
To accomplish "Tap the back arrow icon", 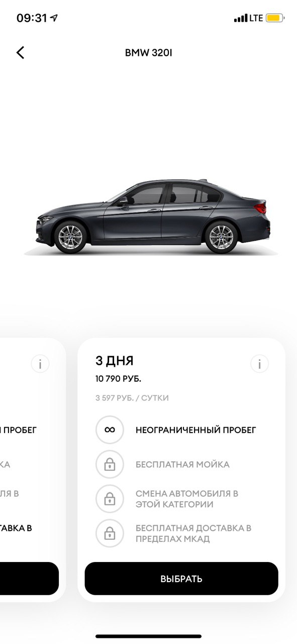I will [20, 52].
